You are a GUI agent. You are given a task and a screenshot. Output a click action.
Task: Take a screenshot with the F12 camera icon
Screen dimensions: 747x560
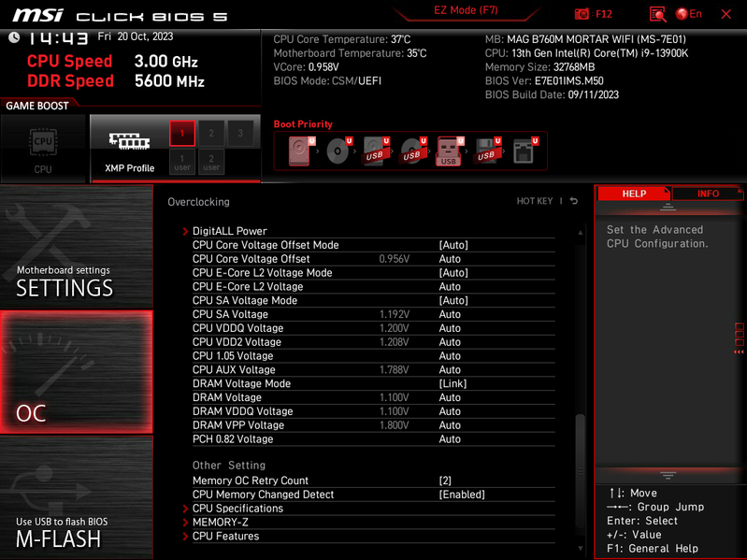[582, 14]
